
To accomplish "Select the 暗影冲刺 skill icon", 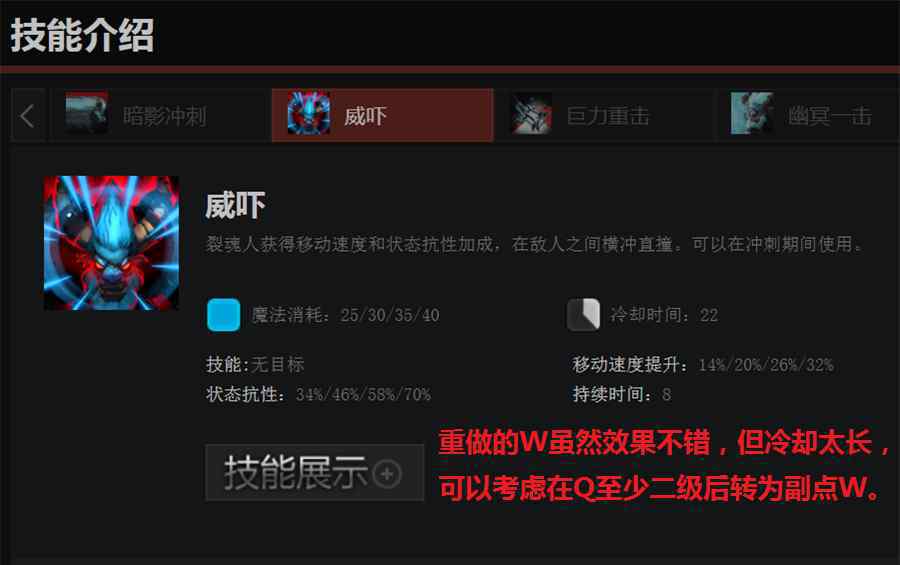I will [x=86, y=114].
